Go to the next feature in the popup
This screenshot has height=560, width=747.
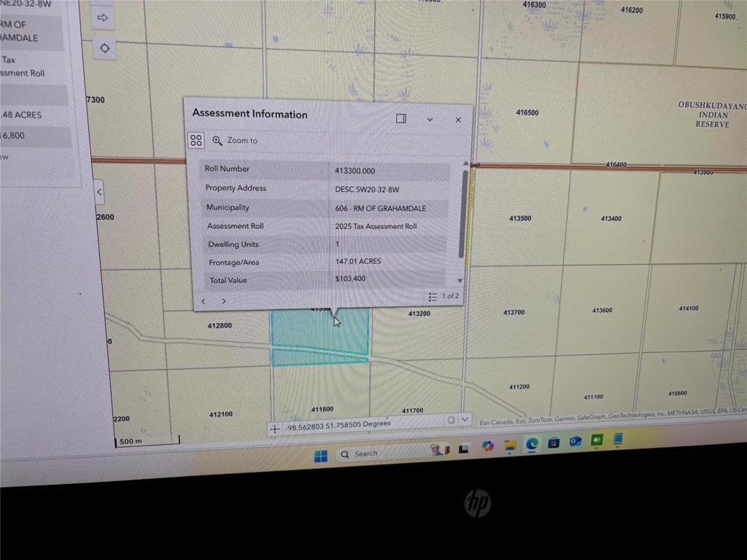click(223, 301)
